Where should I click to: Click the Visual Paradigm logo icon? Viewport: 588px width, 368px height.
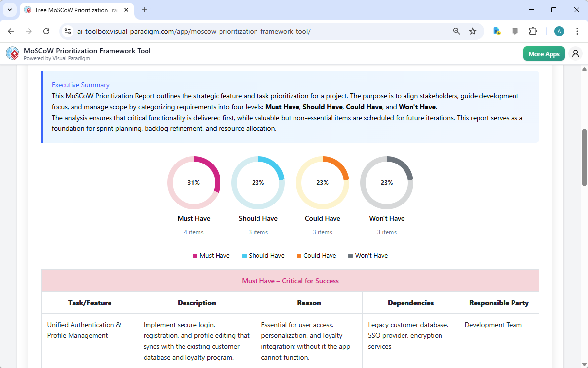tap(12, 53)
